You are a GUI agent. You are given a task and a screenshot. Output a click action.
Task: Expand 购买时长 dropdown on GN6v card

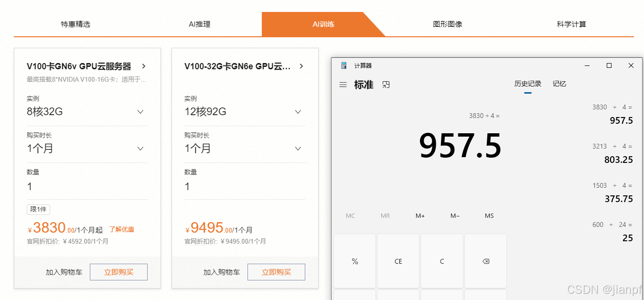[x=87, y=149]
